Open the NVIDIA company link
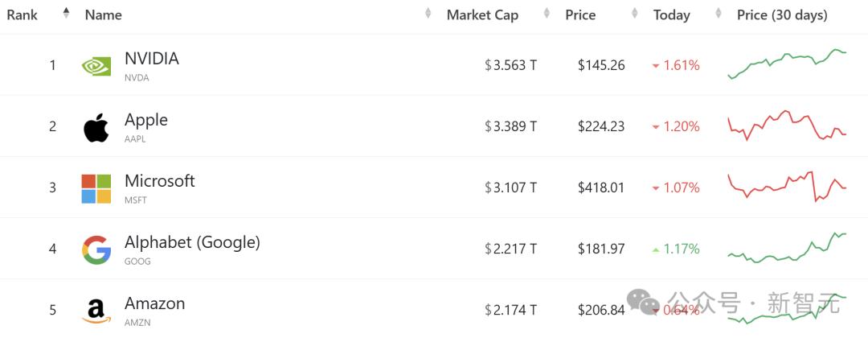Screen dimensions: 868x338 pos(152,59)
